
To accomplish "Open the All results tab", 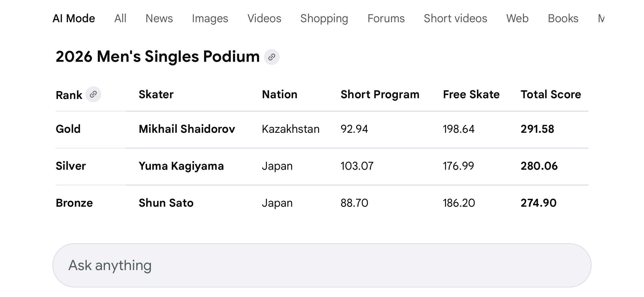I will click(x=120, y=18).
